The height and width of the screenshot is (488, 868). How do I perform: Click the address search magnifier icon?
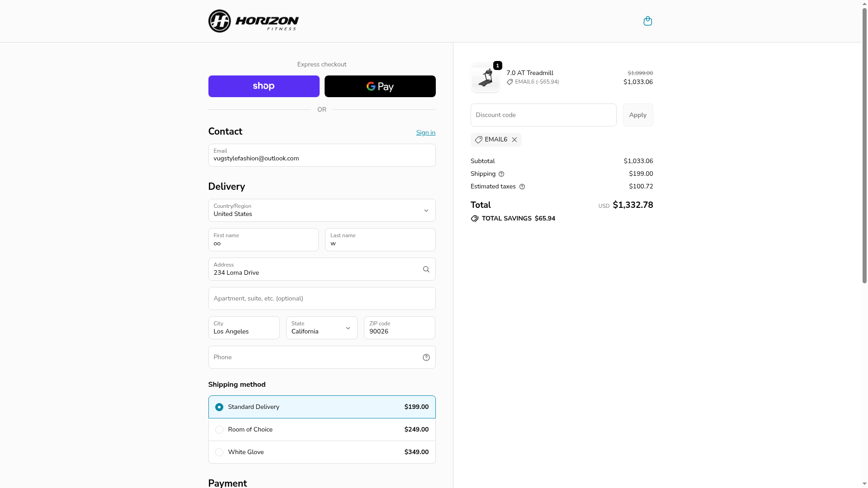[x=426, y=269]
